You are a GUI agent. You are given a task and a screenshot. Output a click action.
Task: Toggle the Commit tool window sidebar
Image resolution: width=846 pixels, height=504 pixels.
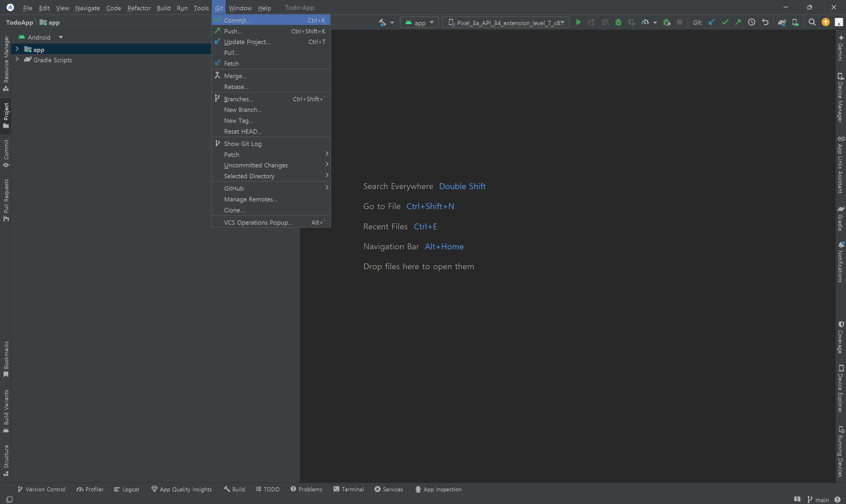pos(6,153)
